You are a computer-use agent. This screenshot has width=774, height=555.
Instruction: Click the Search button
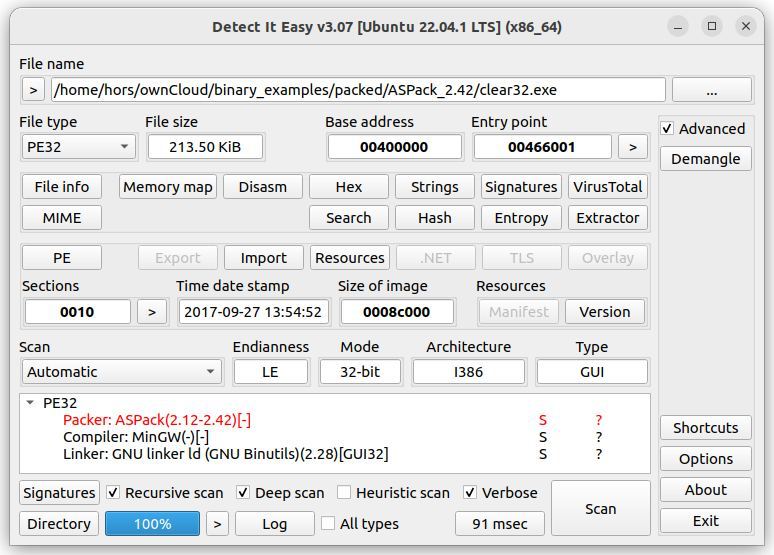348,218
